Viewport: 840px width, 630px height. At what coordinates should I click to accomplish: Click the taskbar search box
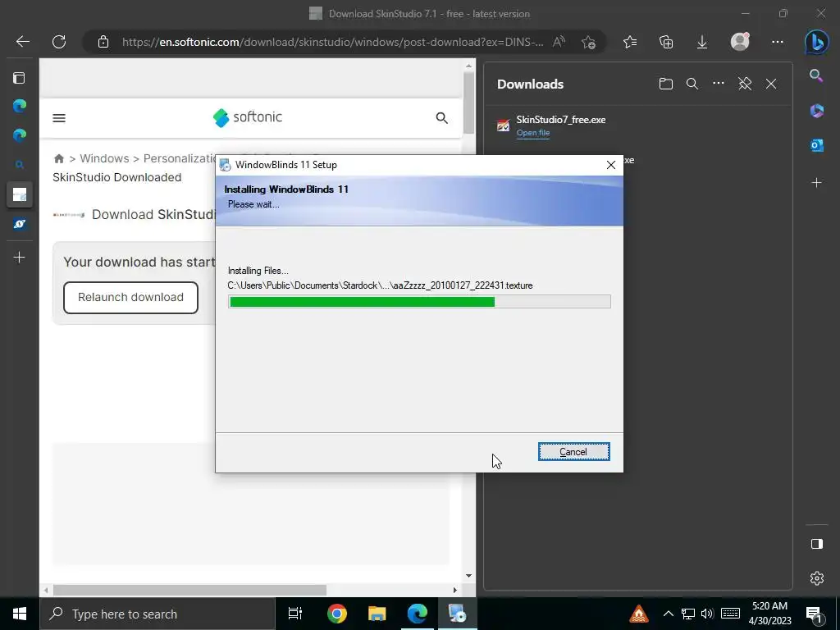tap(157, 614)
